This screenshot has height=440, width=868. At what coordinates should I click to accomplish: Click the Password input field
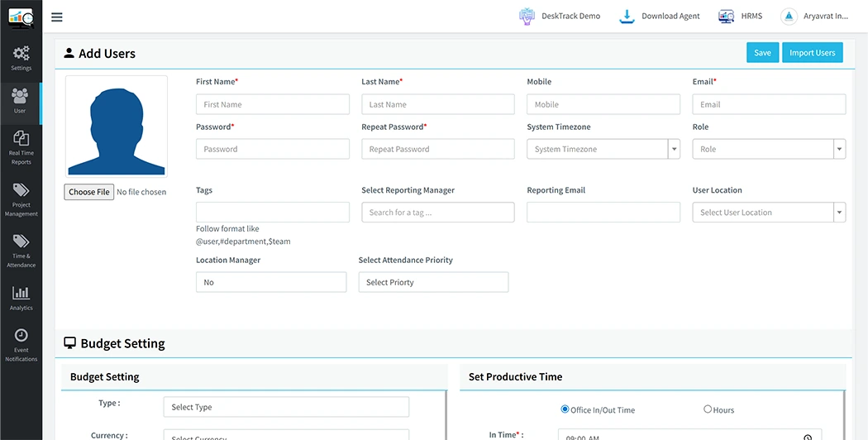point(272,149)
